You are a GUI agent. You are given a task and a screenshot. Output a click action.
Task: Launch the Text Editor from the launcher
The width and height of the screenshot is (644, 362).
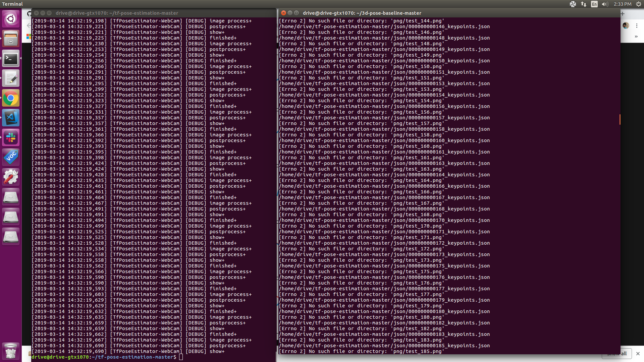pyautogui.click(x=11, y=78)
